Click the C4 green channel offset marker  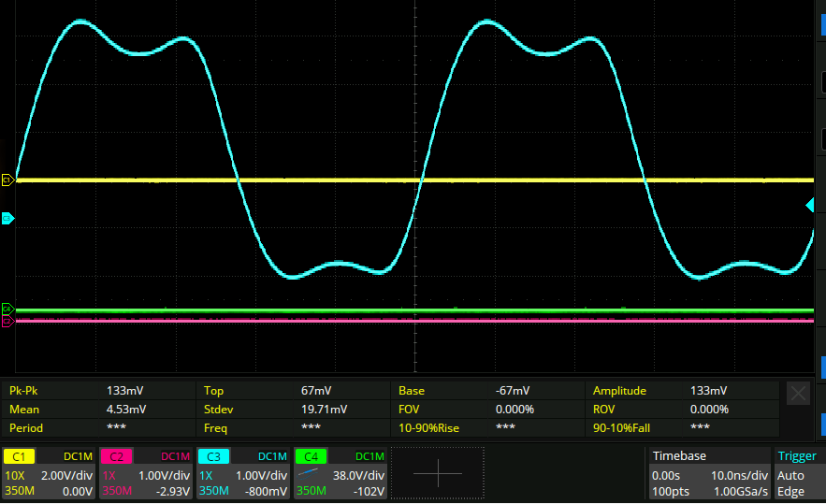pyautogui.click(x=7, y=309)
